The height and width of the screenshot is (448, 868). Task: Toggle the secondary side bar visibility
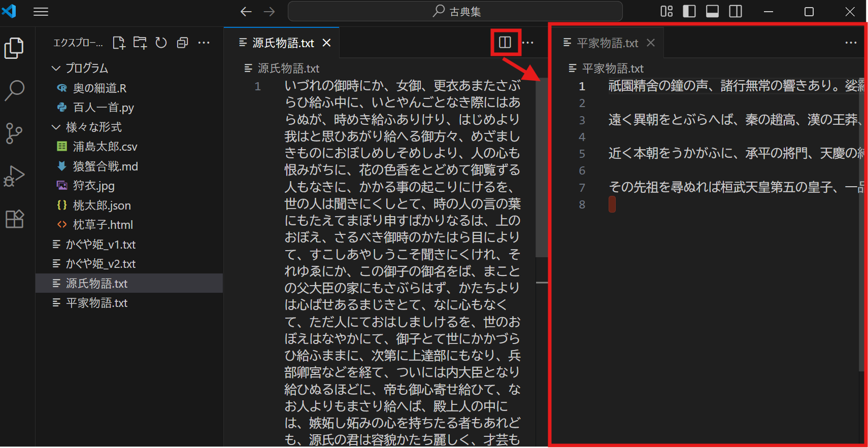coord(736,12)
